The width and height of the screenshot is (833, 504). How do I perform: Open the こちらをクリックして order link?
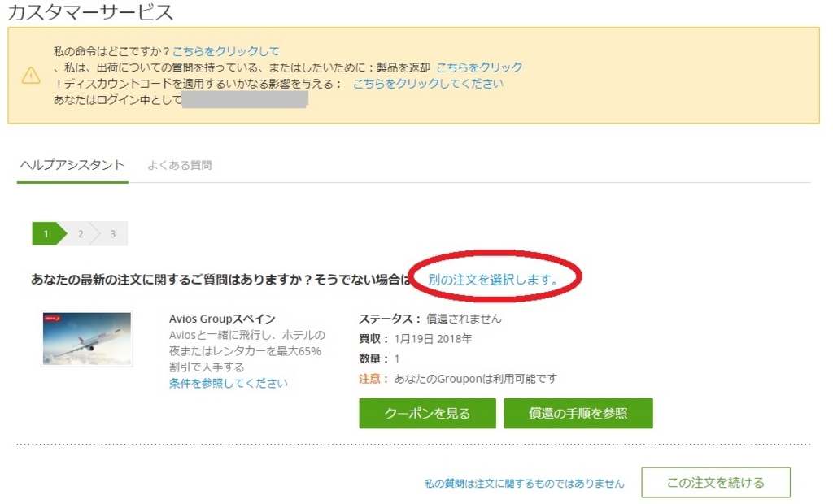[x=226, y=51]
